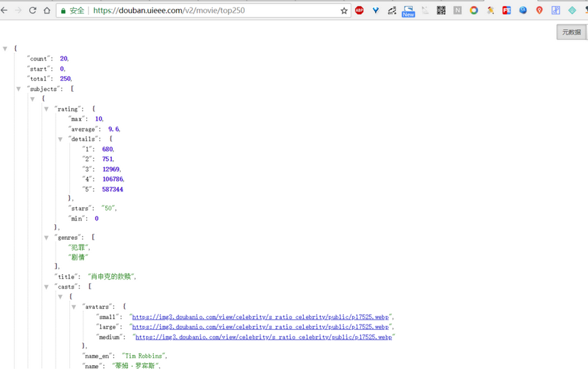Click the genre string "剧情"

79,257
